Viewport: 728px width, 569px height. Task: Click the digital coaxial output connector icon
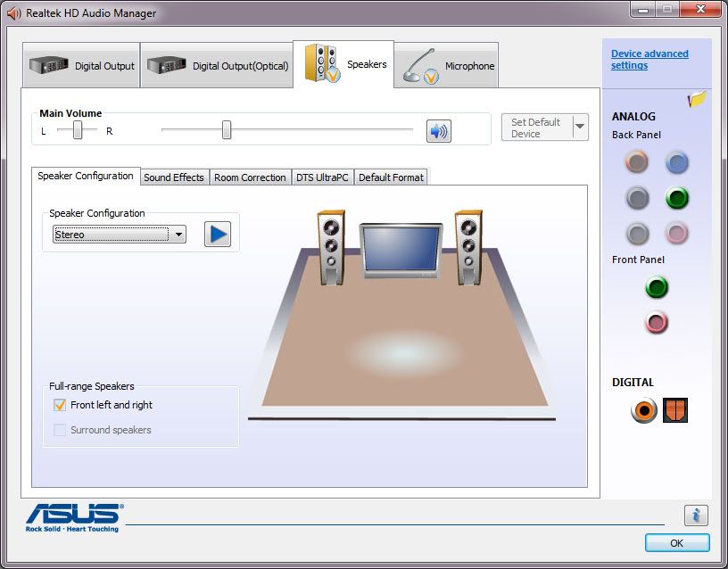tap(644, 410)
